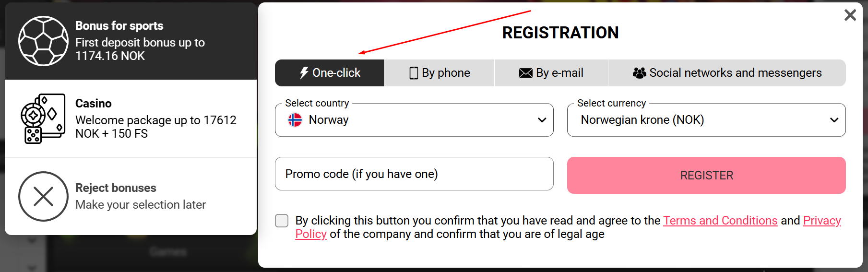Image resolution: width=868 pixels, height=272 pixels.
Task: Click the reject bonuses X circle icon
Action: (x=43, y=197)
